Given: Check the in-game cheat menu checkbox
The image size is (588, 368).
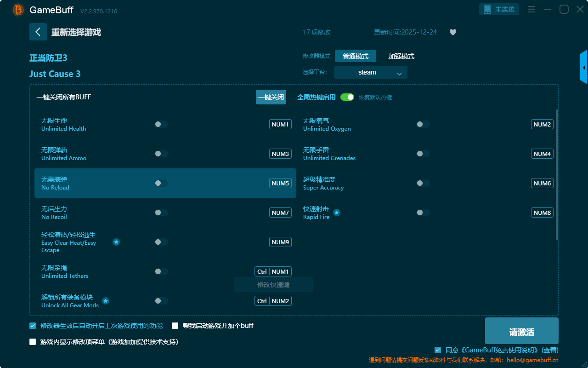Looking at the screenshot, I should point(33,342).
